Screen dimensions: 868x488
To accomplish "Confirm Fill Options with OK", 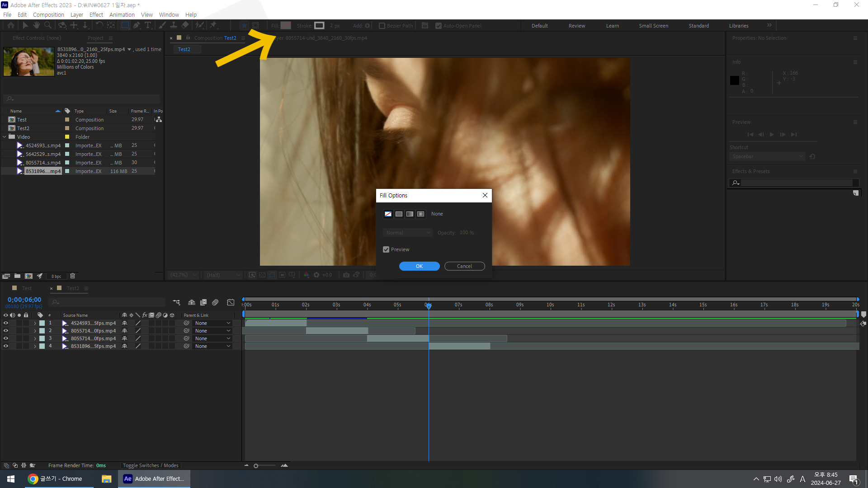I will point(419,266).
